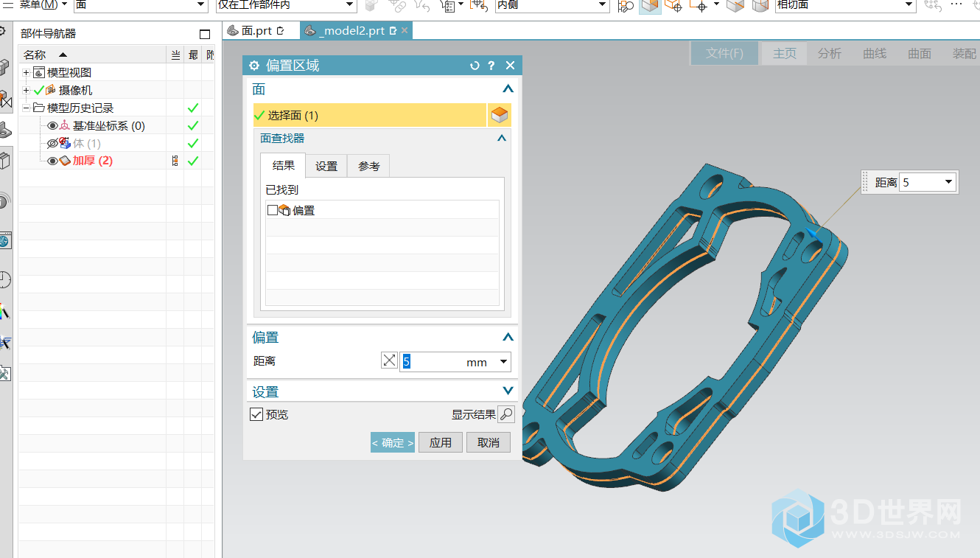
Task: Close the _model2.prt document tab
Action: [404, 31]
